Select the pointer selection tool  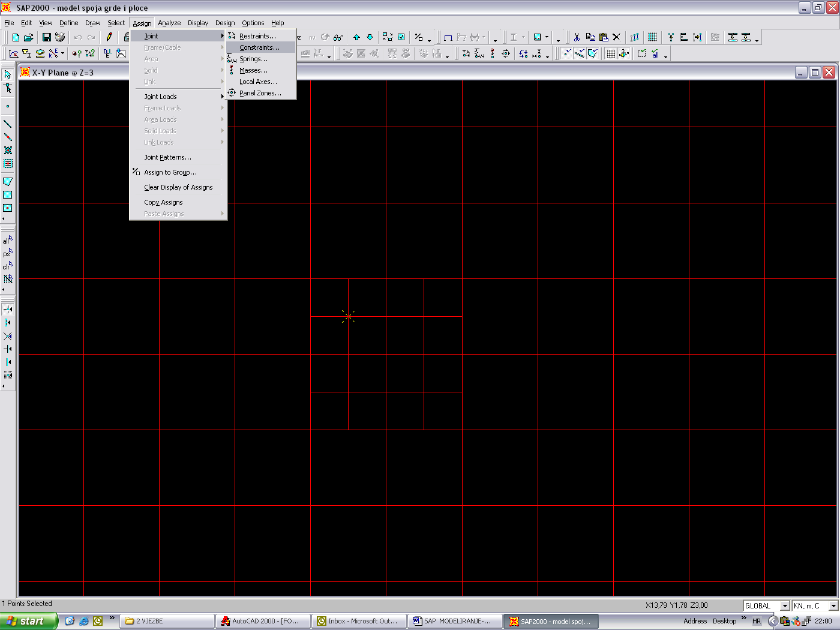click(x=8, y=75)
